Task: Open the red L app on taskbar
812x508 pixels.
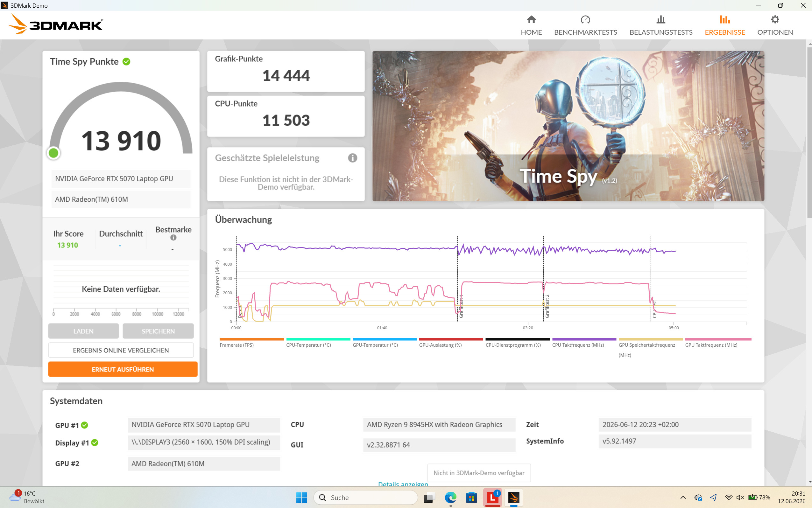Action: pyautogui.click(x=492, y=498)
